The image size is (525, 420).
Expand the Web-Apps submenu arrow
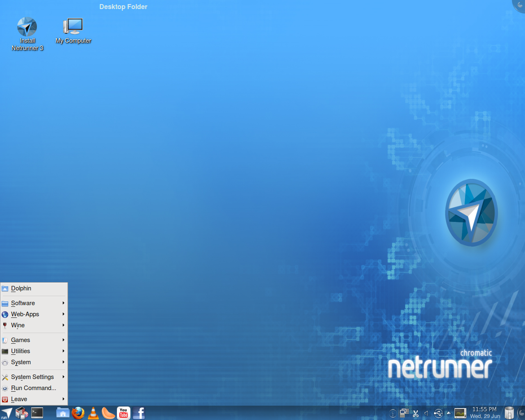point(64,314)
